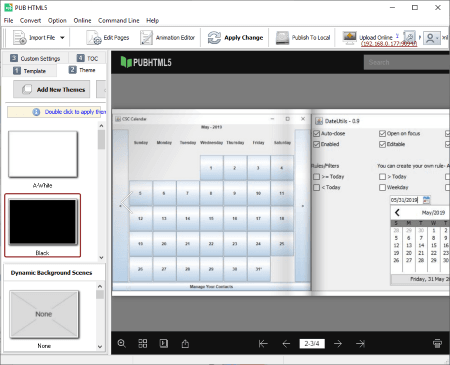
Task: Open the user account icon
Action: coord(431,38)
